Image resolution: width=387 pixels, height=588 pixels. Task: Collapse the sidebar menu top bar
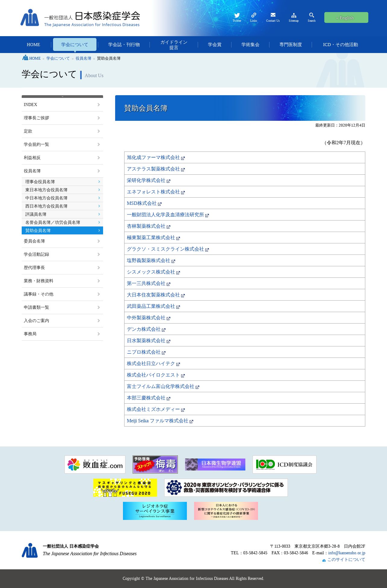tap(62, 97)
